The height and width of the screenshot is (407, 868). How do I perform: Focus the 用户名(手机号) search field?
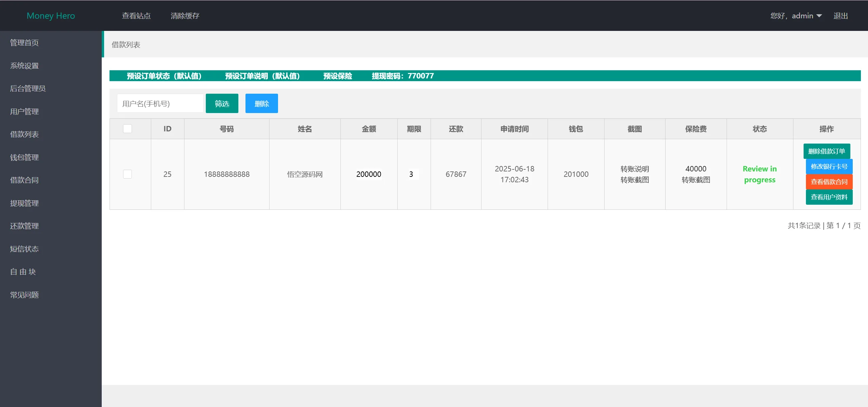(x=160, y=104)
